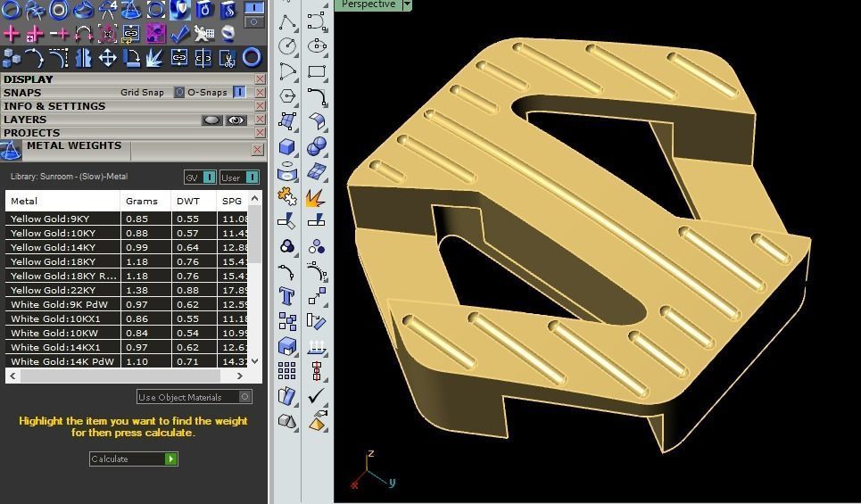Select the 3D text tool
The width and height of the screenshot is (861, 504).
point(287,296)
